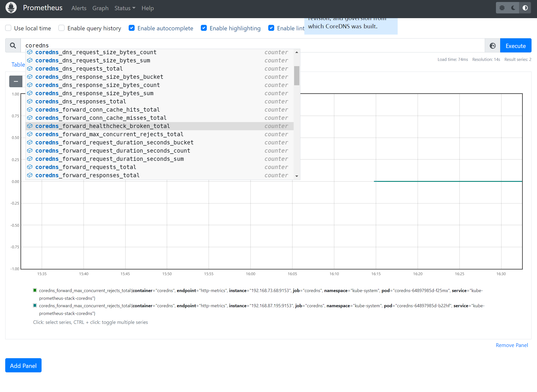
Task: Open the Graph page
Action: coord(101,8)
